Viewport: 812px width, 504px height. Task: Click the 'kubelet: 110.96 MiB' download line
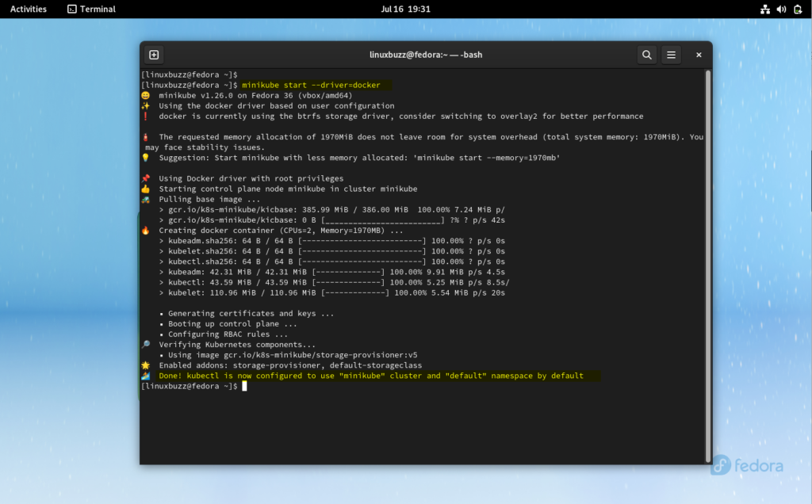(331, 293)
